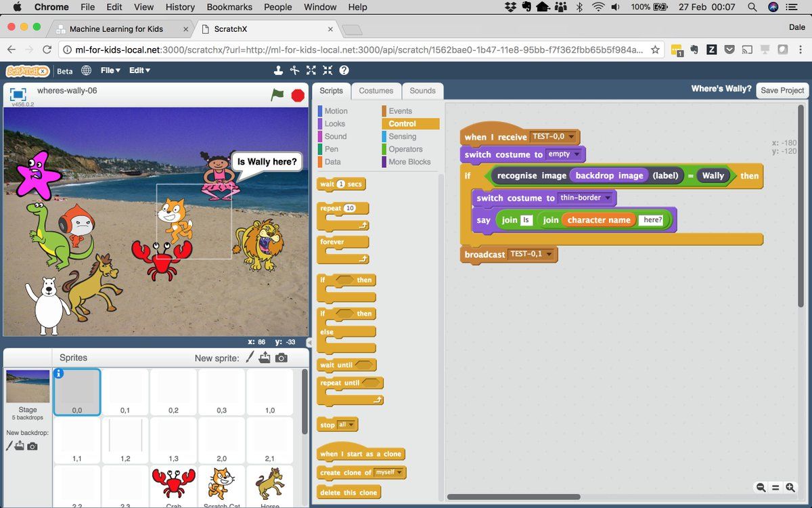The image size is (812, 508).
Task: Select the Crab sprite thumbnail
Action: 173,486
